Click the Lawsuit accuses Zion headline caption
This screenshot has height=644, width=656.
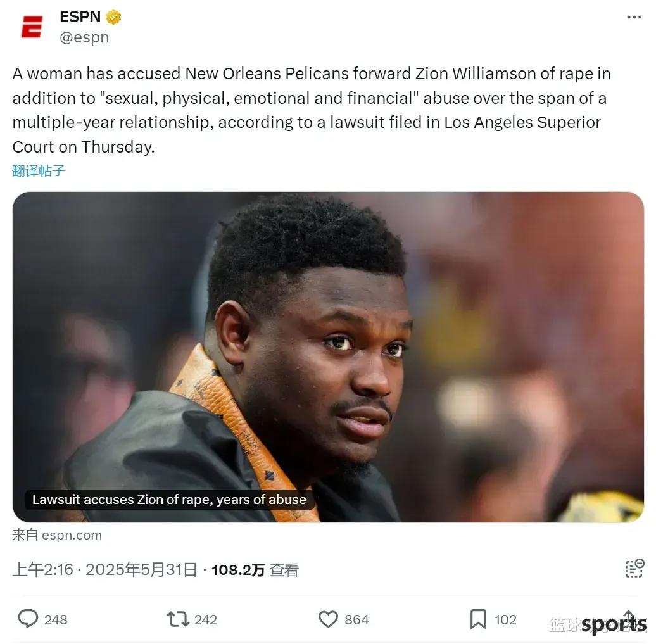(170, 500)
